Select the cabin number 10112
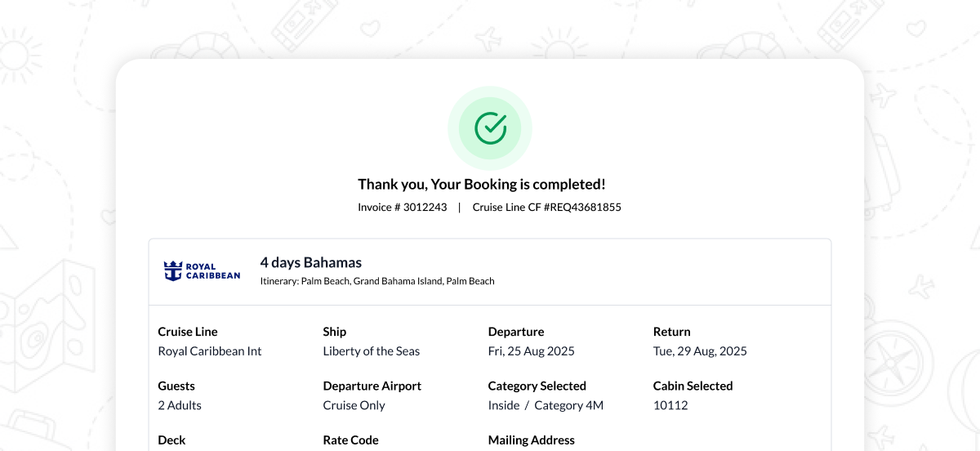The width and height of the screenshot is (980, 451). pyautogui.click(x=670, y=405)
